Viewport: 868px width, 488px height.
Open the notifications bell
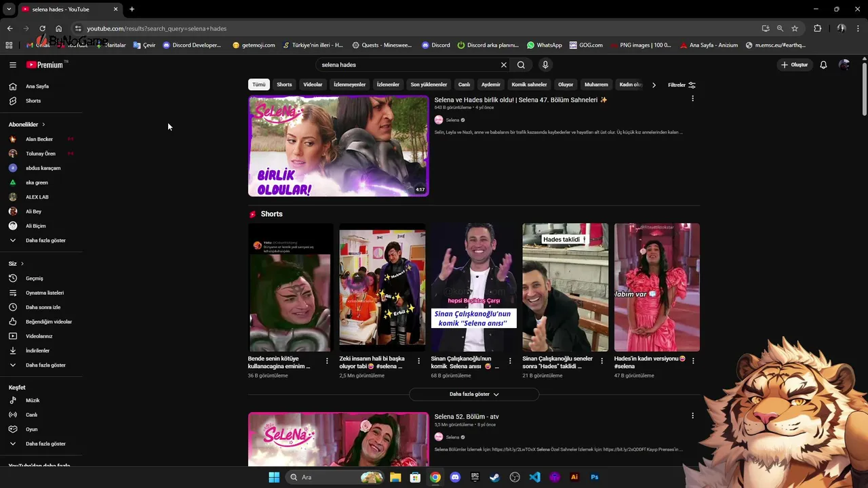[x=823, y=65]
